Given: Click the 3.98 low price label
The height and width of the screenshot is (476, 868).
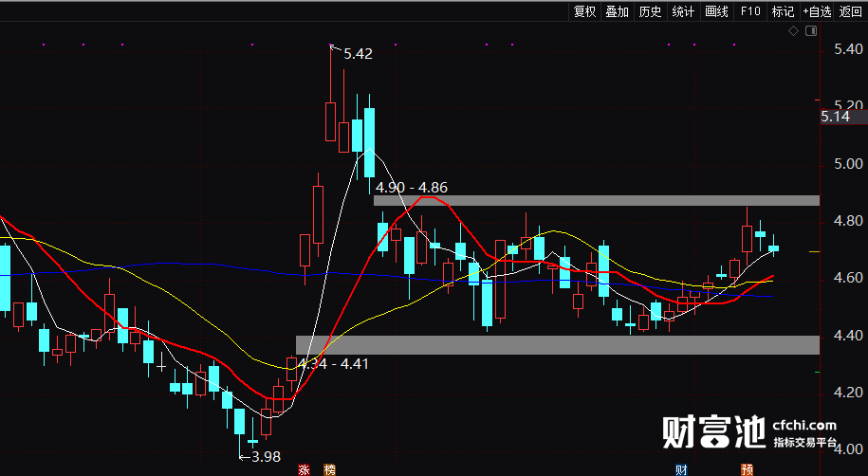Looking at the screenshot, I should pyautogui.click(x=266, y=457).
